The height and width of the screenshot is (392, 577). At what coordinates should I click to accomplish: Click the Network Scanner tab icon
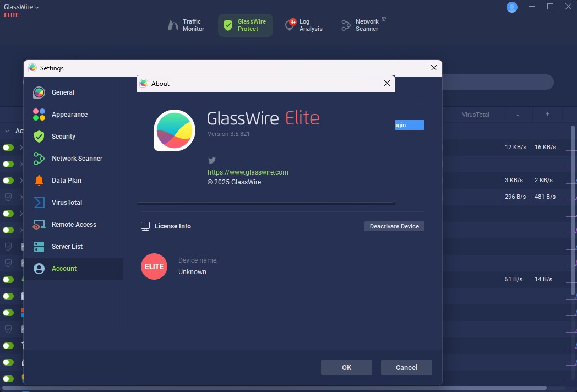click(x=346, y=25)
